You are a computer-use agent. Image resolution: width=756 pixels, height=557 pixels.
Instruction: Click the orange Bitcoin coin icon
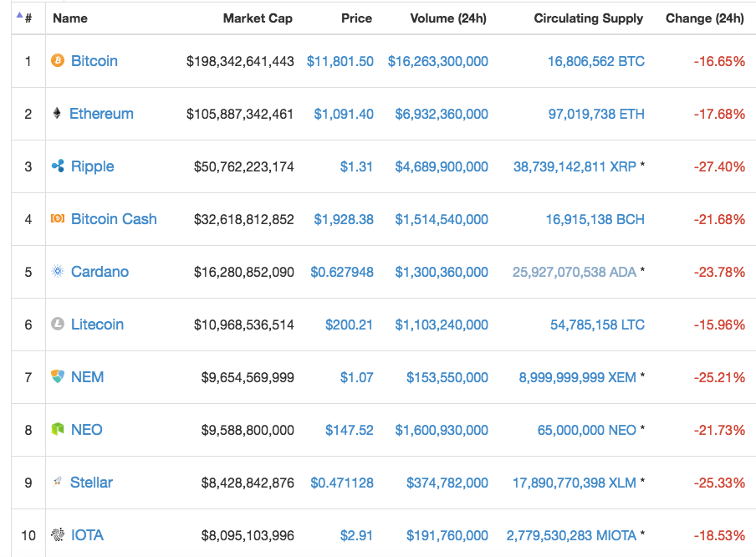click(x=58, y=61)
